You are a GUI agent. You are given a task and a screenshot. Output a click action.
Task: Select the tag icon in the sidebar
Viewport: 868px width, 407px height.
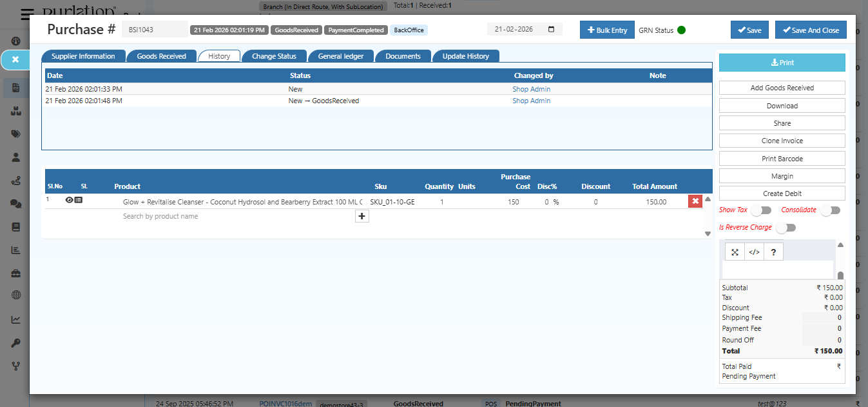15,134
